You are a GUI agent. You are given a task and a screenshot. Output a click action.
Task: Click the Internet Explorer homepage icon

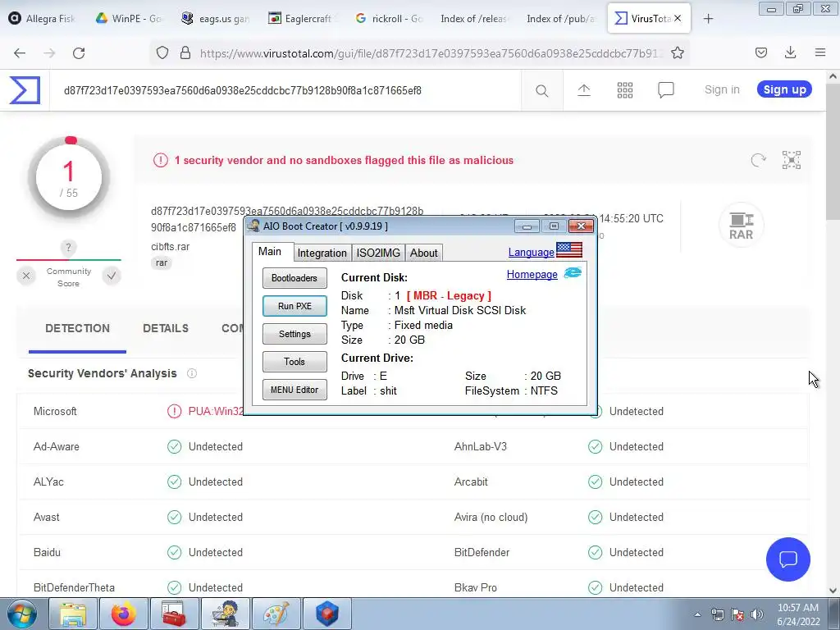pyautogui.click(x=572, y=273)
